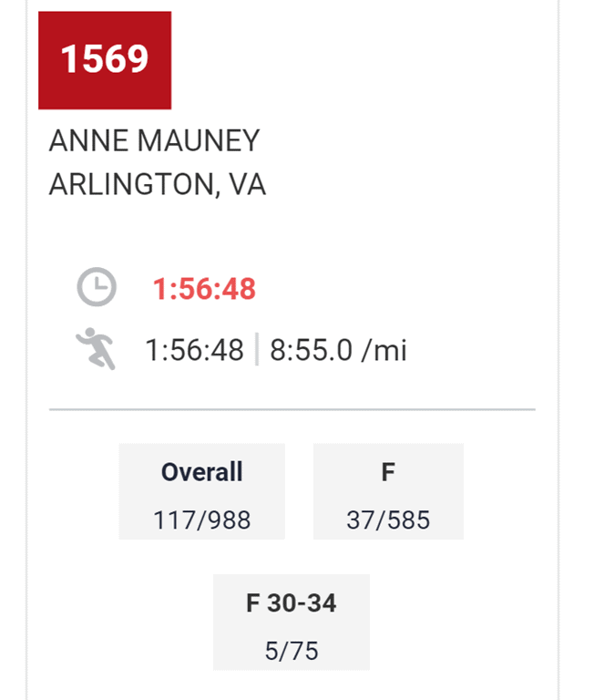Screen dimensions: 594x700
Task: Click the clock icon beside the finish time
Action: 96,288
